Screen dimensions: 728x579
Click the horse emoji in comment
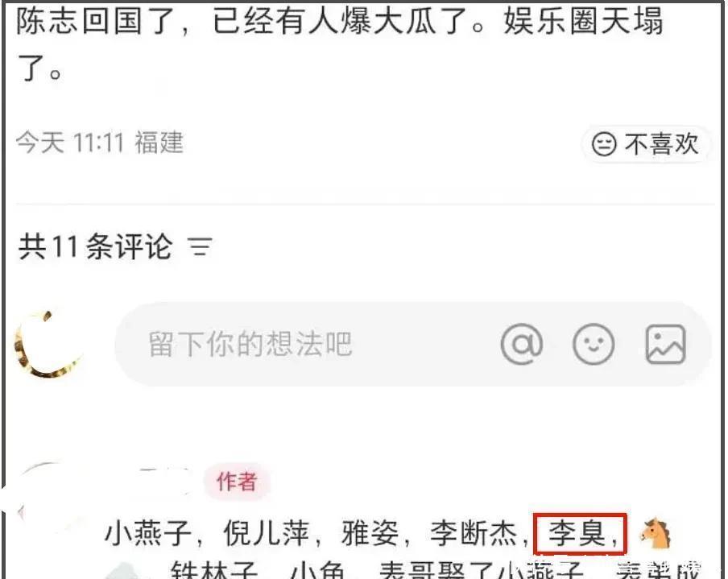pos(656,533)
